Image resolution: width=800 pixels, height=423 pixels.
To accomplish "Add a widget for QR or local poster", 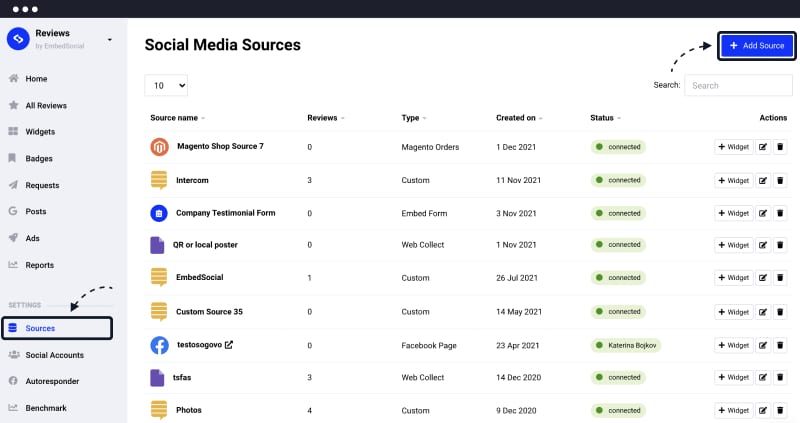I will (x=734, y=245).
